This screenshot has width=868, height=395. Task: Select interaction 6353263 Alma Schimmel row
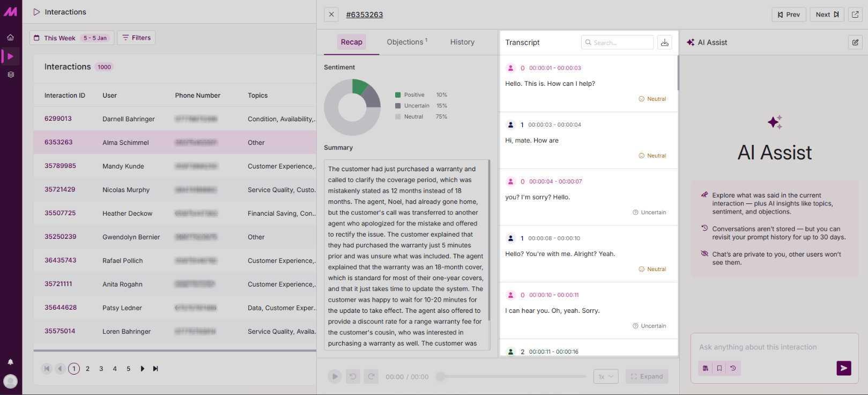[x=175, y=143]
